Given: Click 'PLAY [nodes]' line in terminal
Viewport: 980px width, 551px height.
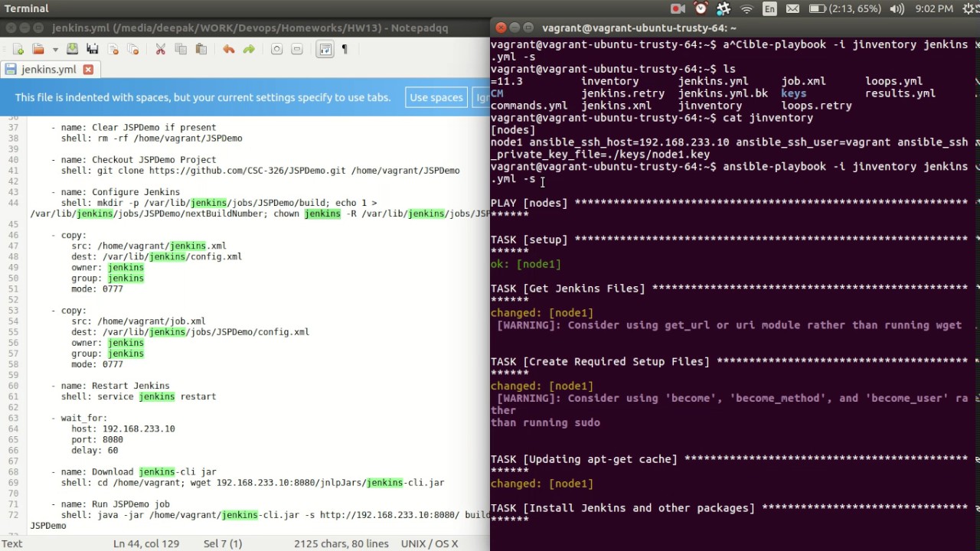Looking at the screenshot, I should coord(529,203).
